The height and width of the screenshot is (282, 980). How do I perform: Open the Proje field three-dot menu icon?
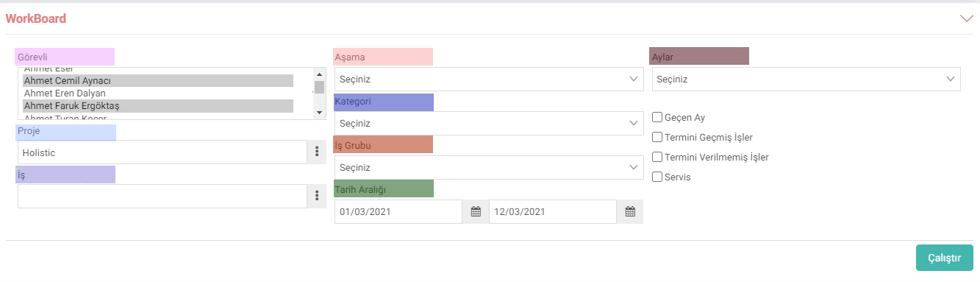click(317, 152)
